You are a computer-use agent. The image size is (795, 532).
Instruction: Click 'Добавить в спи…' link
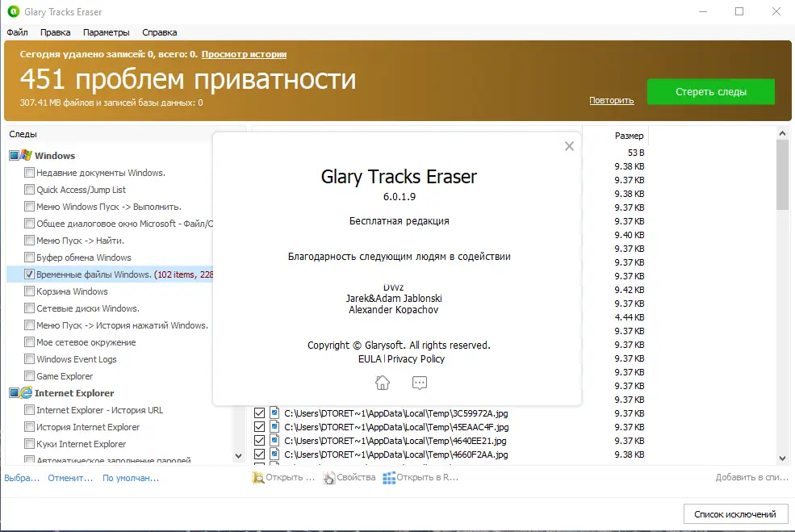coord(752,477)
